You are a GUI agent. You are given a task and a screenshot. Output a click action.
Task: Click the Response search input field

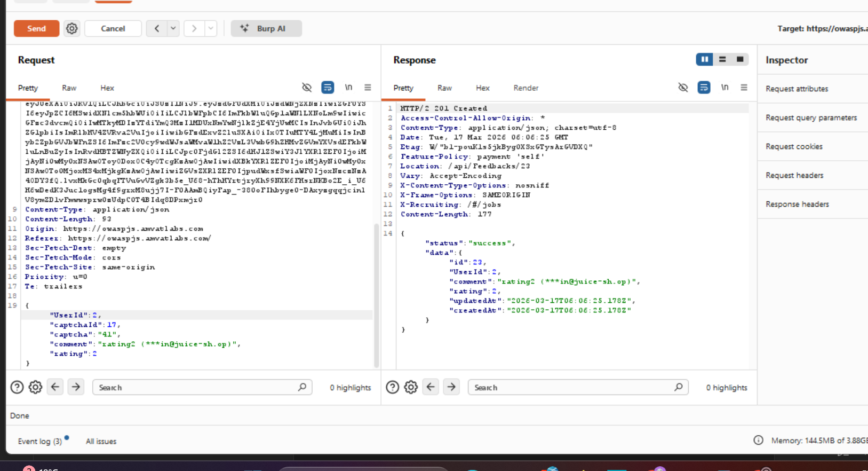(571, 387)
